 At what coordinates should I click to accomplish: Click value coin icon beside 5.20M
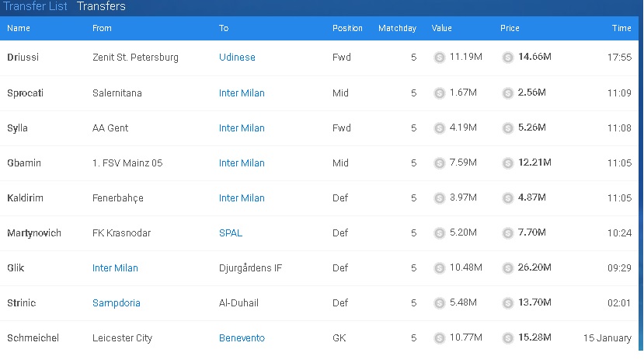pos(439,233)
